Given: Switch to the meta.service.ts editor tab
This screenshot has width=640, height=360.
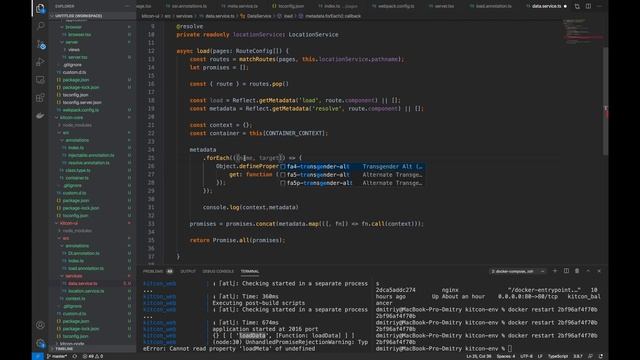Looking at the screenshot, I should point(240,7).
